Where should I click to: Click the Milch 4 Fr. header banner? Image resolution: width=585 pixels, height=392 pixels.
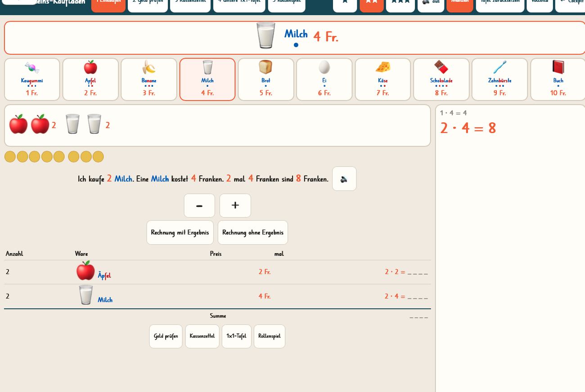click(295, 38)
